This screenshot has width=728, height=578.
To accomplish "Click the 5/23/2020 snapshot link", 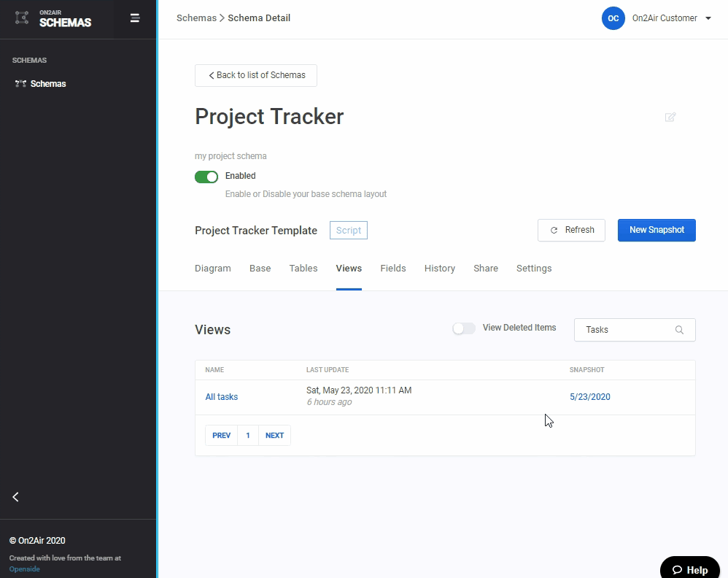I will (589, 397).
